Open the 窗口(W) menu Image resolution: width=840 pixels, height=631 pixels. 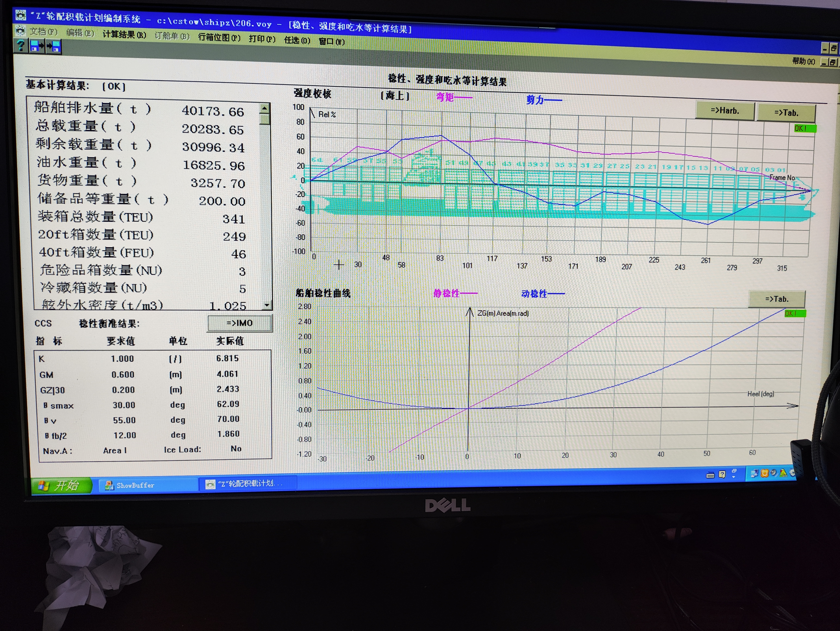coord(332,41)
